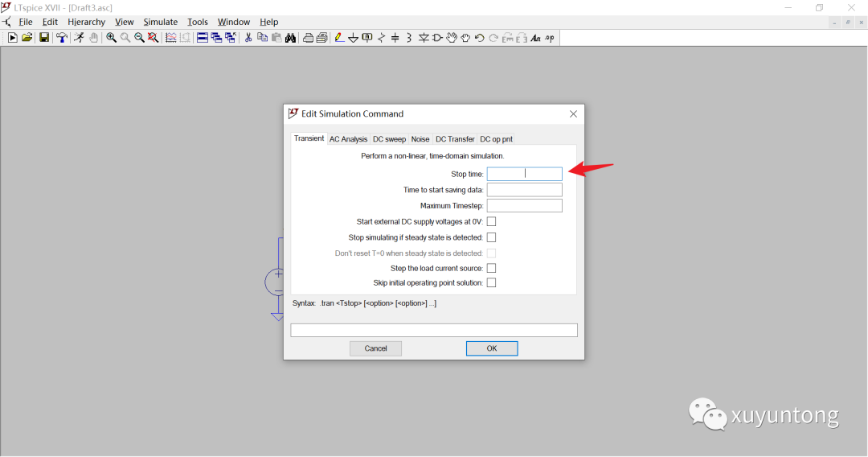The width and height of the screenshot is (868, 457).
Task: Switch to the Noise tab
Action: pos(420,139)
